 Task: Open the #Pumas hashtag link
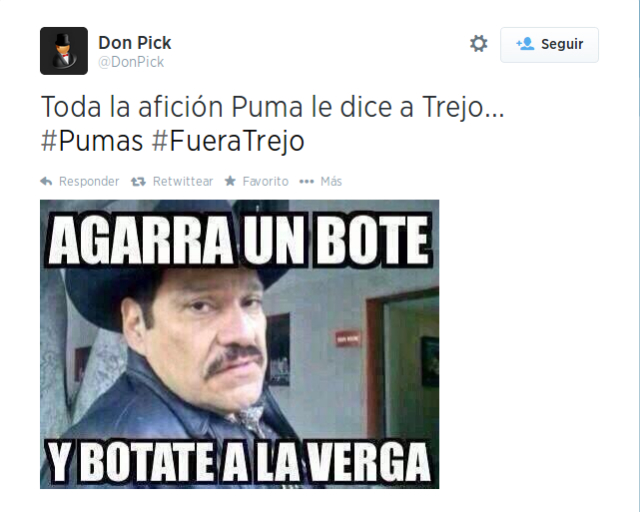(92, 141)
